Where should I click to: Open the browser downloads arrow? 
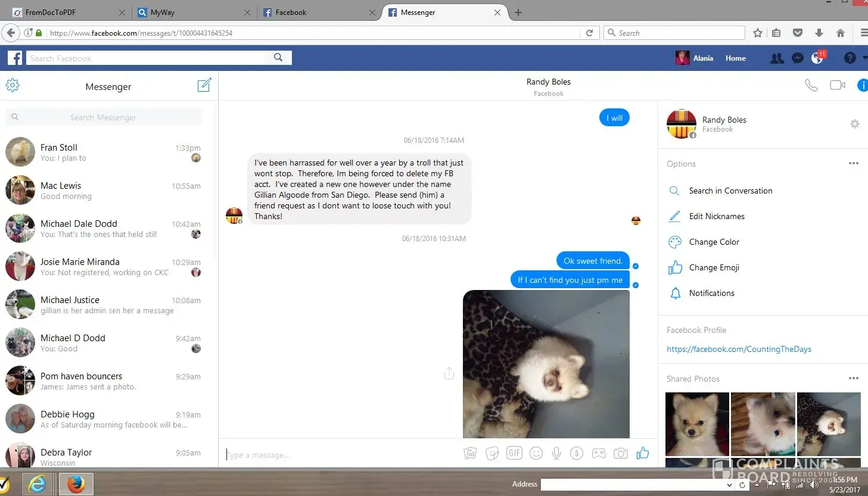tap(819, 33)
